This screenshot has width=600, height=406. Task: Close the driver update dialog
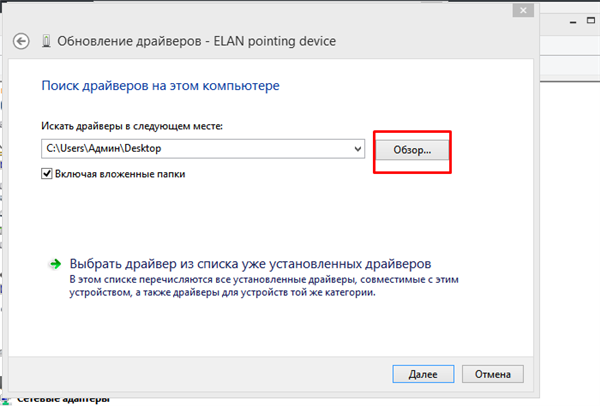pyautogui.click(x=523, y=10)
